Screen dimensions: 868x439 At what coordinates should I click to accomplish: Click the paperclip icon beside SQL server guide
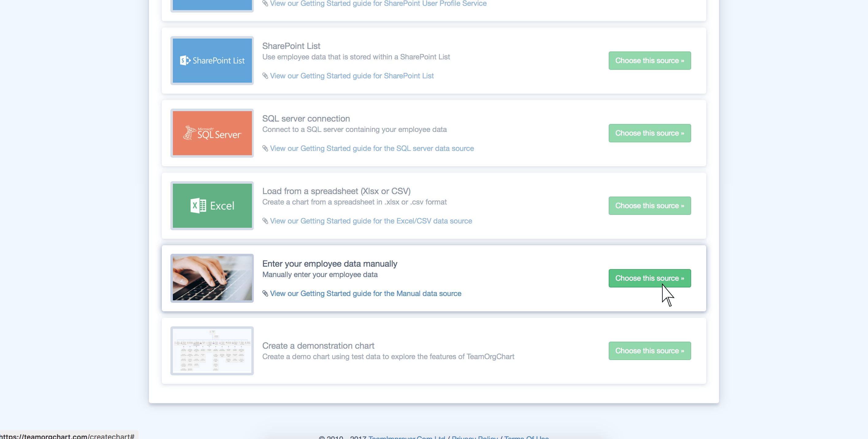tap(265, 148)
